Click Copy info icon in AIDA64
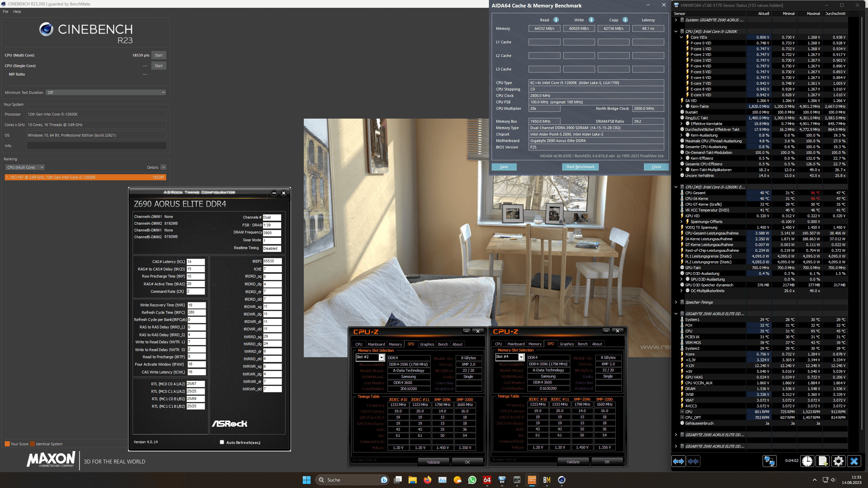868x488 pixels. coord(625,20)
